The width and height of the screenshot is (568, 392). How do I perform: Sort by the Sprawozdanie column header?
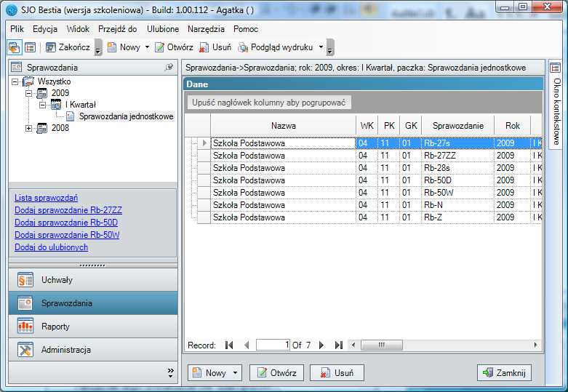458,126
